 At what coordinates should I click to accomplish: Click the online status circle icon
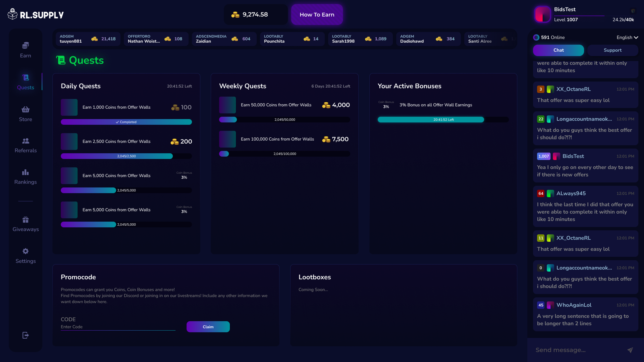point(536,38)
